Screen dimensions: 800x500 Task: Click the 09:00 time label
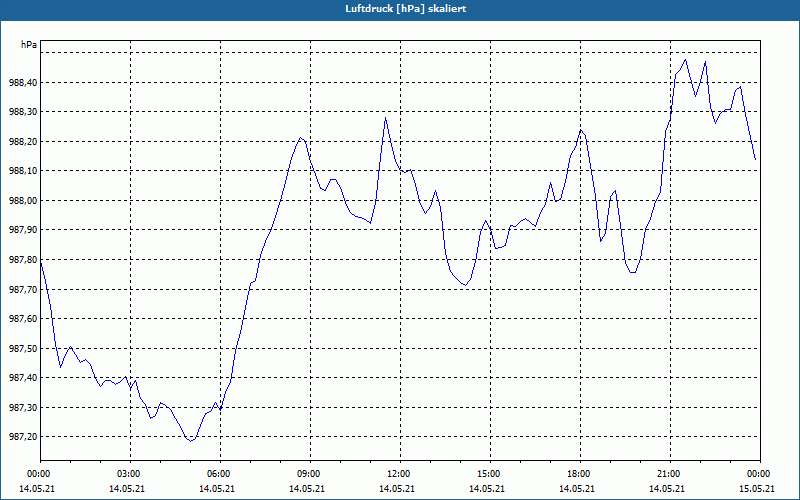pos(310,474)
